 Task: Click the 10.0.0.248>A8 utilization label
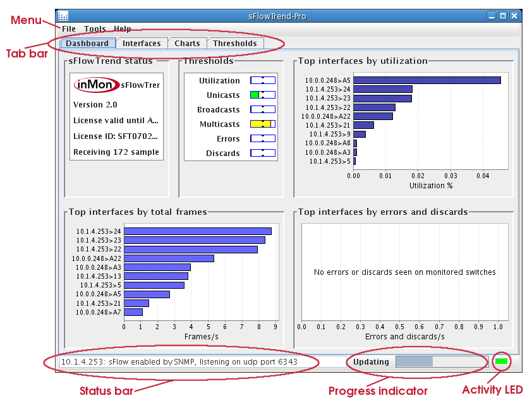point(327,143)
